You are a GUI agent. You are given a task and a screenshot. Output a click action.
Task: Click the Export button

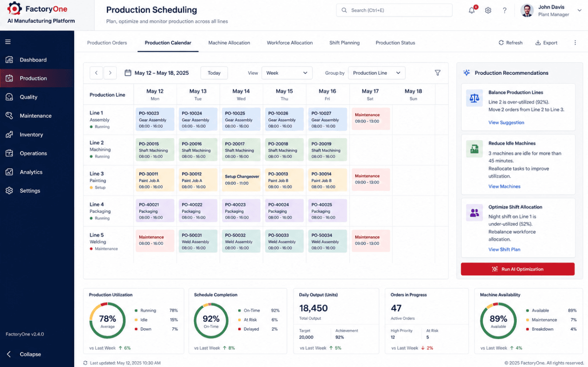click(x=546, y=43)
